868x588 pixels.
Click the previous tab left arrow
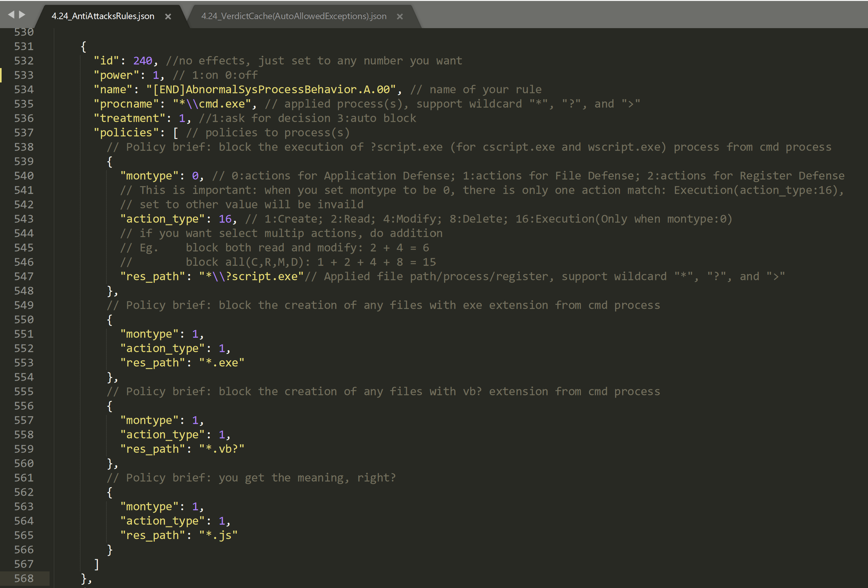[11, 15]
